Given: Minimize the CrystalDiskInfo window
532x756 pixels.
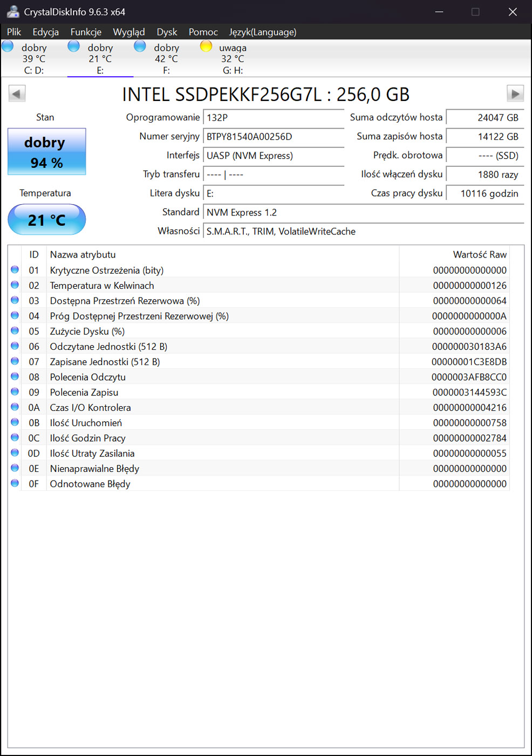Looking at the screenshot, I should [x=439, y=11].
